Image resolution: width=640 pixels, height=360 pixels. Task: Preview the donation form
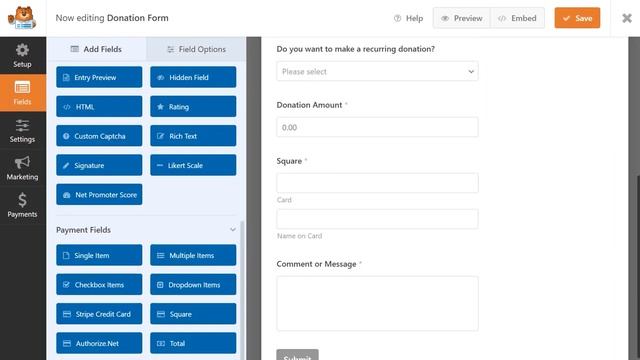462,18
